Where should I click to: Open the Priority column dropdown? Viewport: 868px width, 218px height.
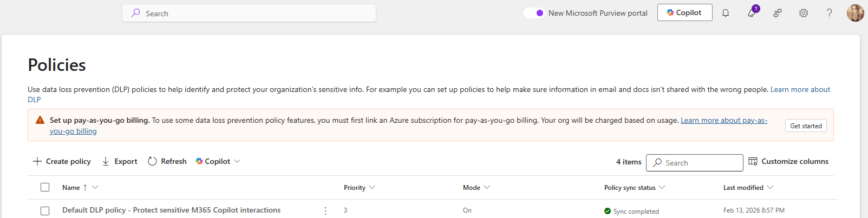click(372, 188)
